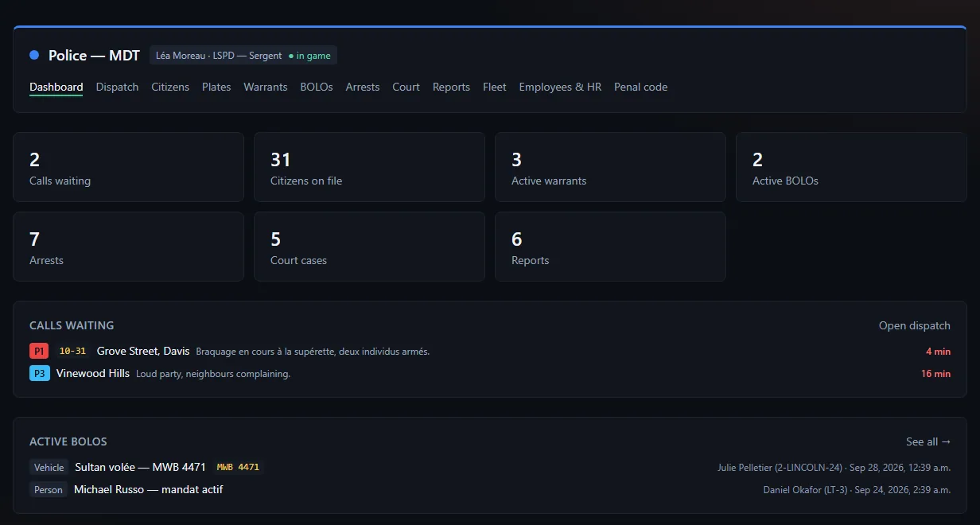Open the Active BOLOs stat card
The width and height of the screenshot is (980, 525).
tap(851, 167)
